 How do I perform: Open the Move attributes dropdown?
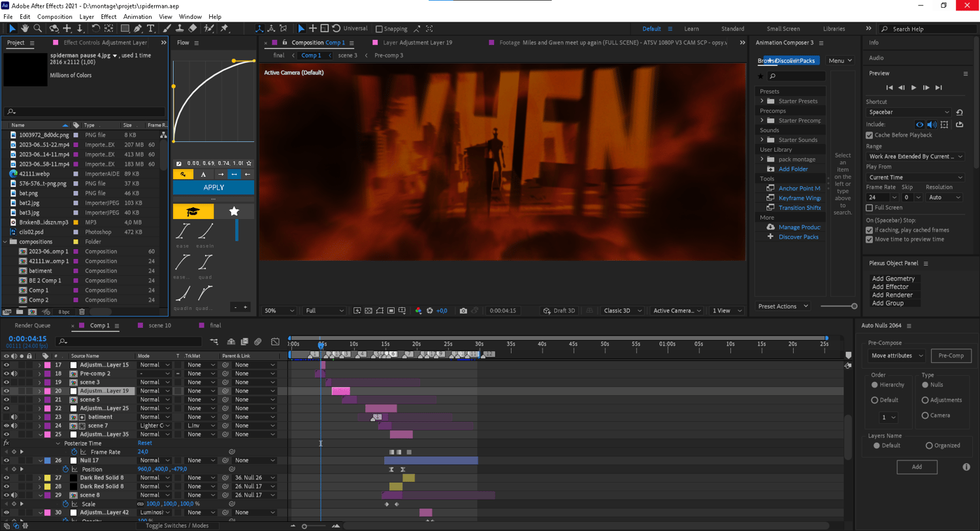coord(897,356)
